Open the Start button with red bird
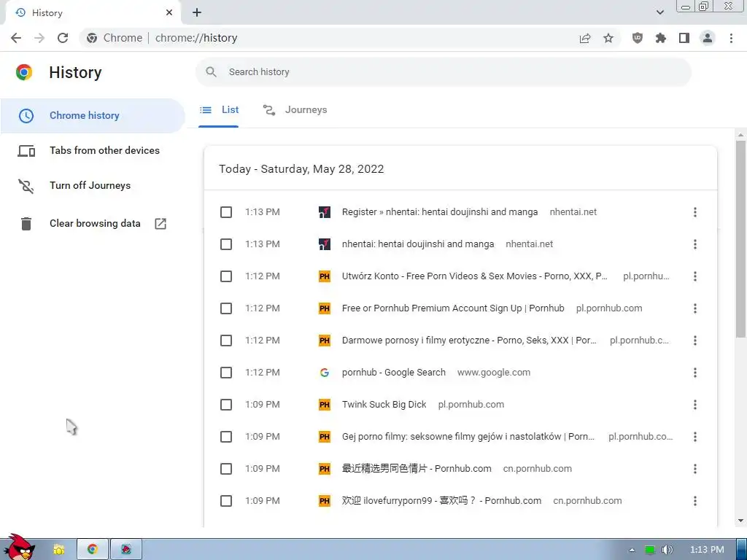 19,548
